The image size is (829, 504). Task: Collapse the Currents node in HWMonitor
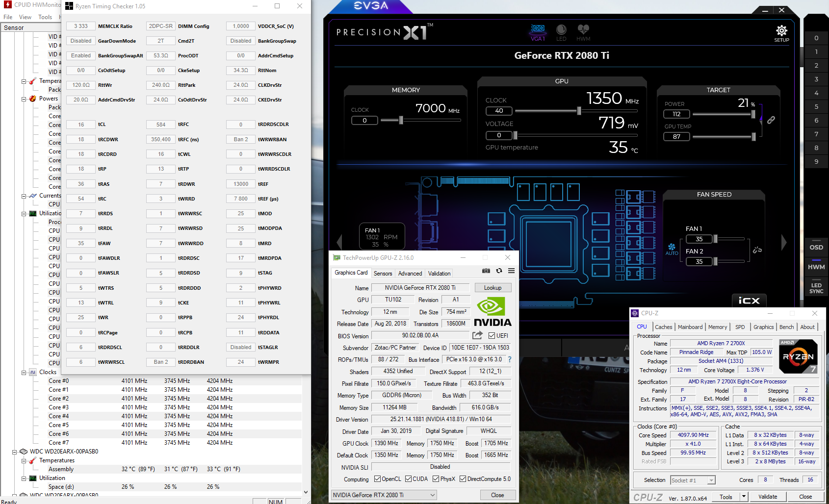(x=24, y=196)
